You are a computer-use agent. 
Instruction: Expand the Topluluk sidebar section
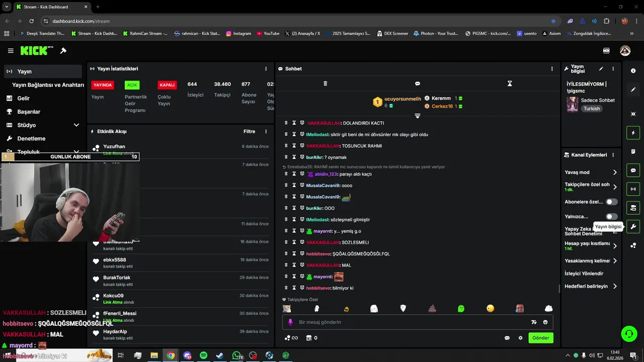pos(76,151)
